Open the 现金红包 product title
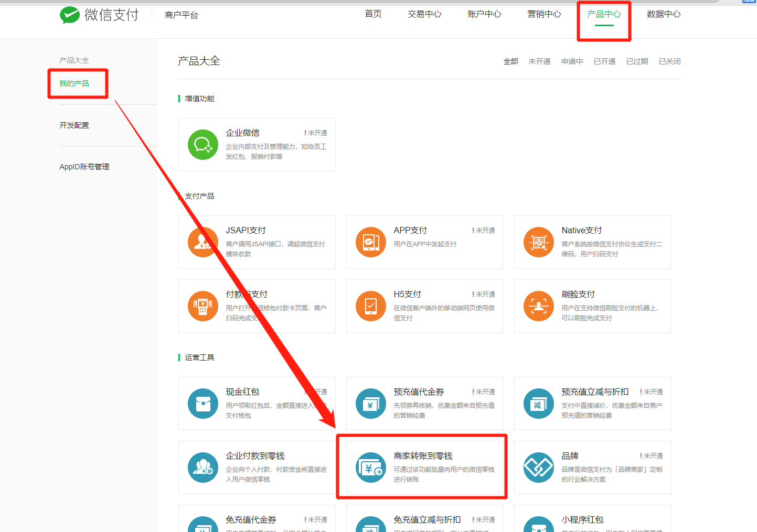Viewport: 757px width, 532px height. click(x=243, y=392)
